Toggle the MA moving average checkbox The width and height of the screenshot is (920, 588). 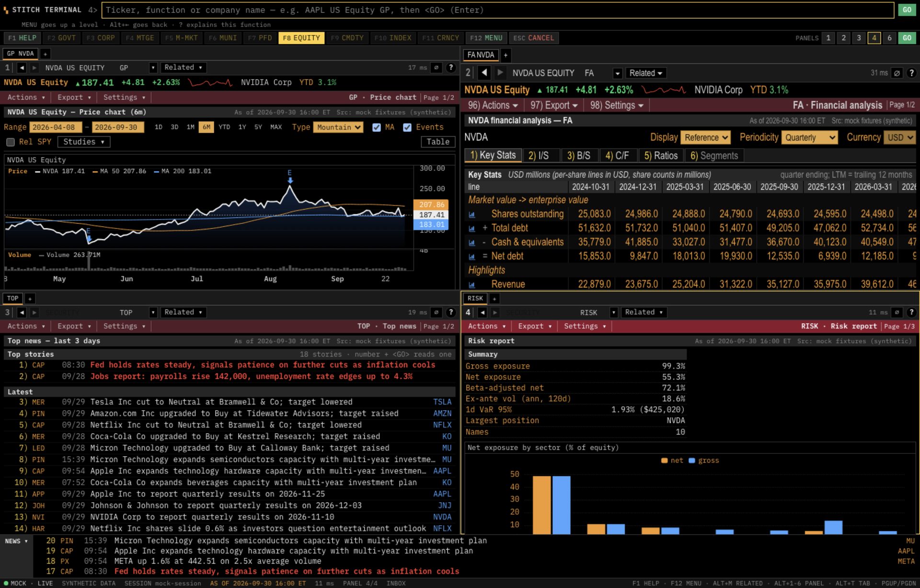click(x=377, y=127)
